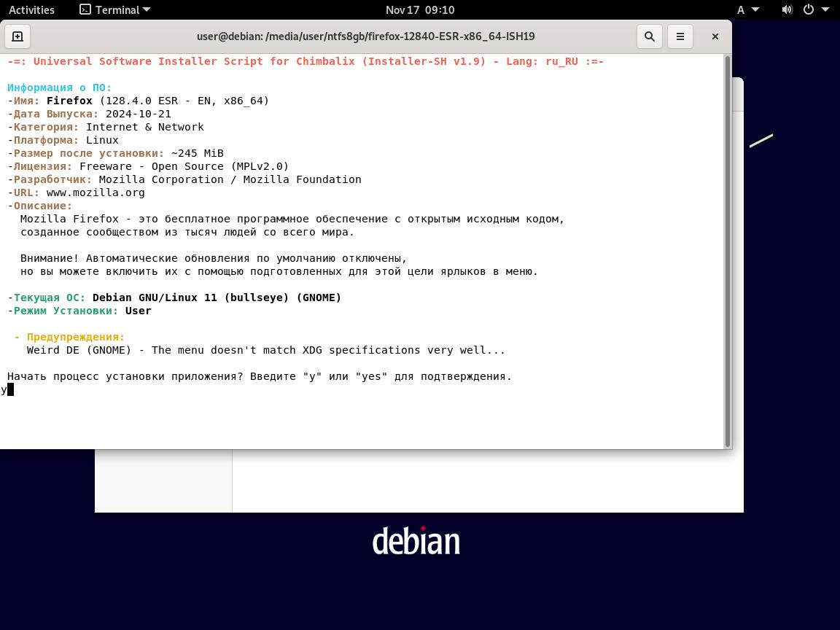This screenshot has width=840, height=630.
Task: Click the installer script header line
Action: point(306,61)
